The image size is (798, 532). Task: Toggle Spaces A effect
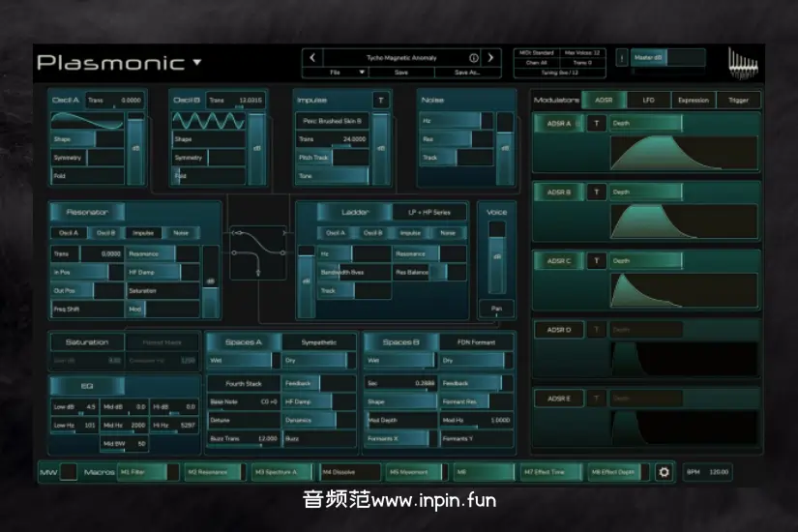pyautogui.click(x=243, y=342)
